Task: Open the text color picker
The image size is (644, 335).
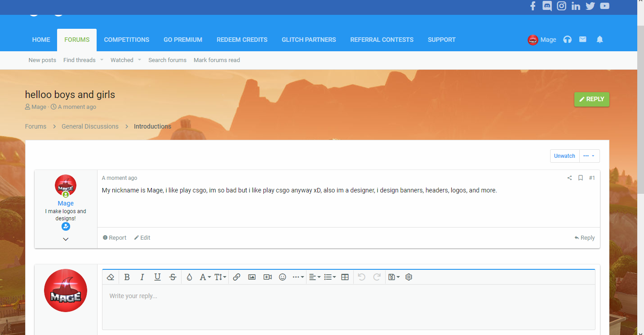Action: 189,277
